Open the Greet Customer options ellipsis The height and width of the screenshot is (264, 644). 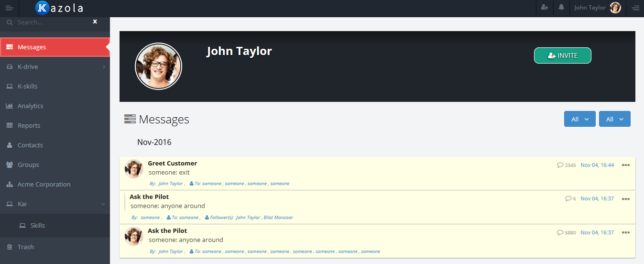(625, 165)
